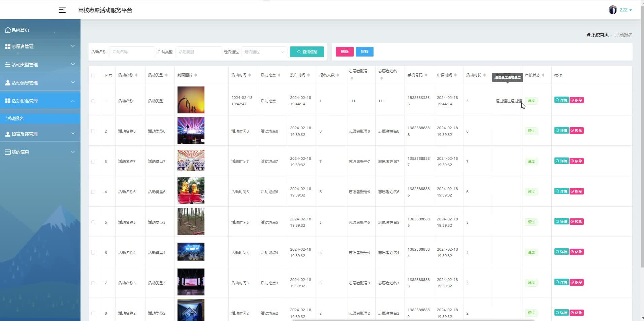Viewport: 644px width, 321px height.
Task: Sort by 活动时间 column sort icon
Action: click(250, 75)
